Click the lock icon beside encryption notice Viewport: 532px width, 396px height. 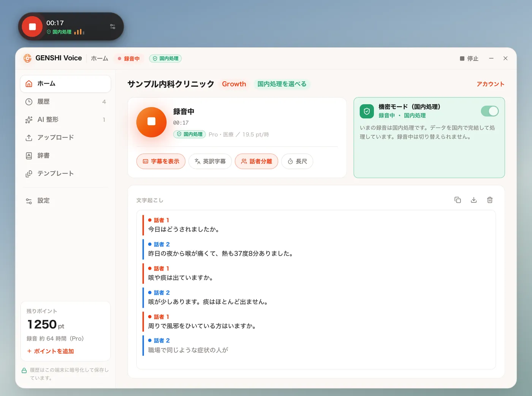click(24, 371)
